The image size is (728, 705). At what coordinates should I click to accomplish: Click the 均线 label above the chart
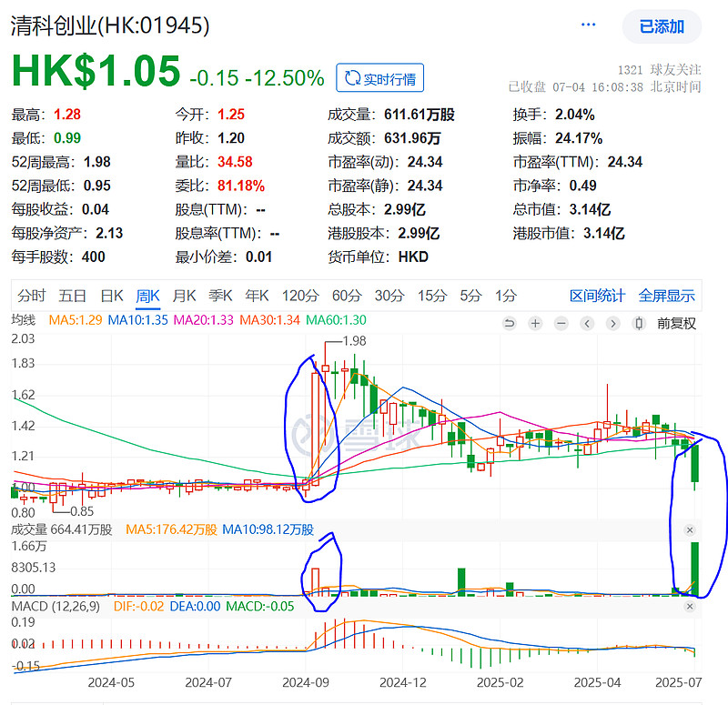(x=24, y=320)
